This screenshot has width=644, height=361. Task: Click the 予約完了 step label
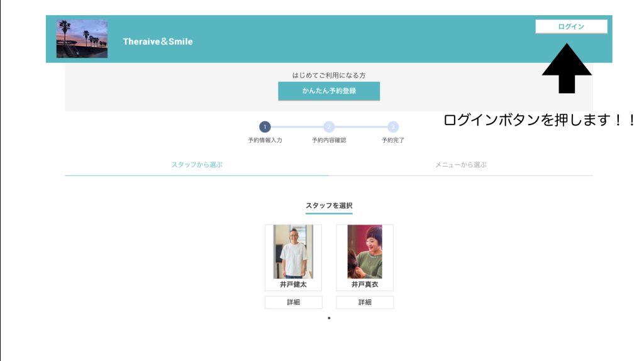(393, 140)
